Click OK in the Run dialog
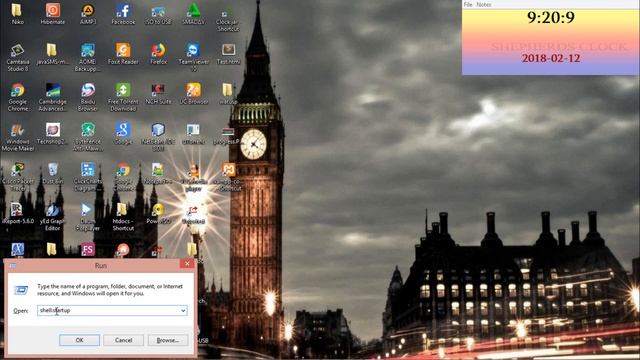640x360 pixels. coord(79,340)
